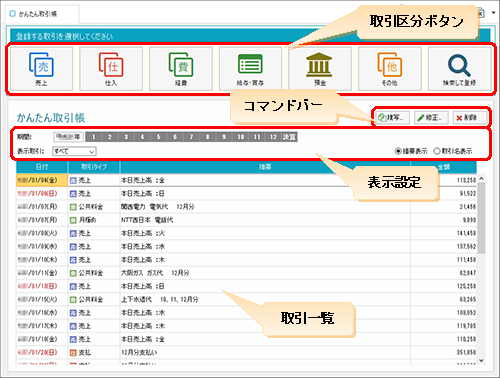
Task: Select the 預金 (deposits) bank icon
Action: (319, 65)
